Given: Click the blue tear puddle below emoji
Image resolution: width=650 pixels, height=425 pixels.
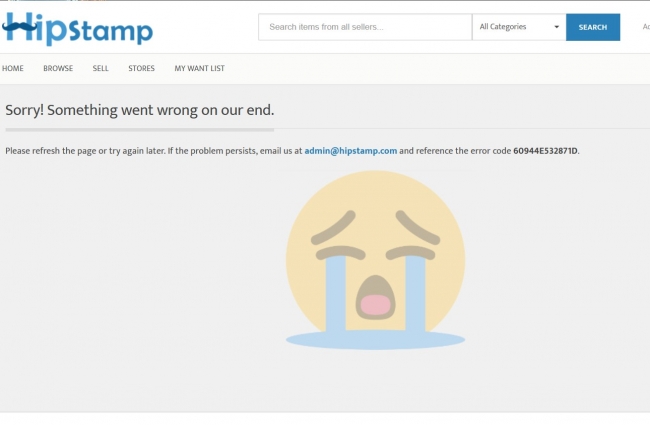Looking at the screenshot, I should point(375,340).
